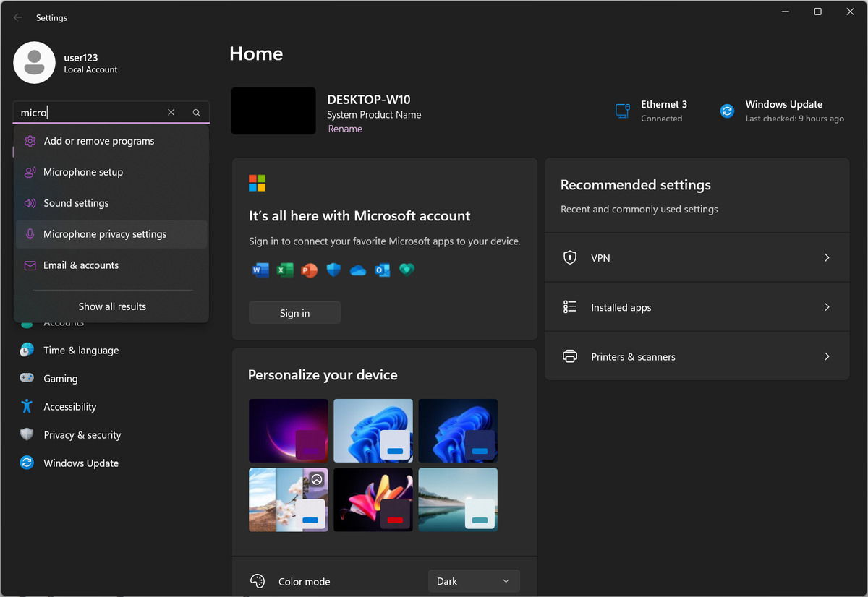The height and width of the screenshot is (597, 868).
Task: Click the Microsoft four-color logo
Action: (257, 183)
